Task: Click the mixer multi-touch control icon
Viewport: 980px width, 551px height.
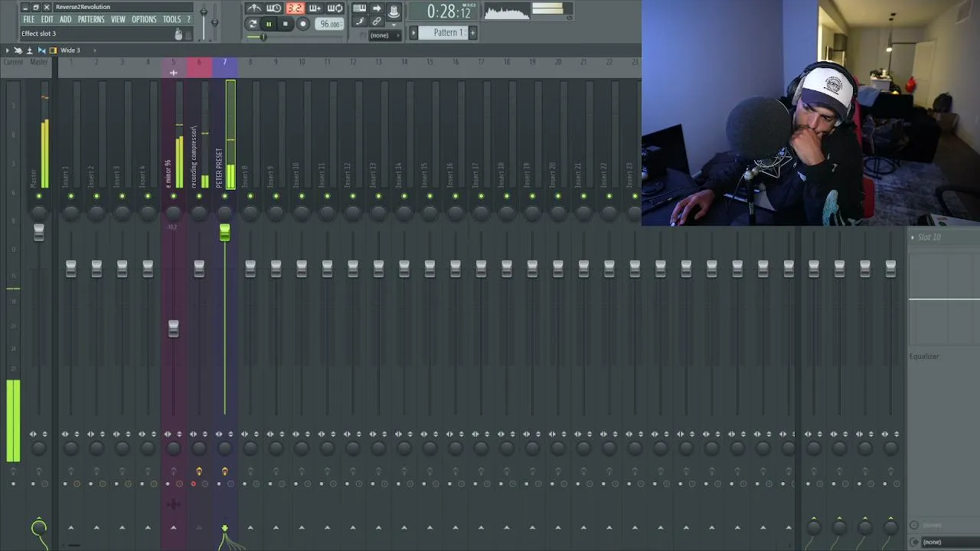Action: point(18,51)
